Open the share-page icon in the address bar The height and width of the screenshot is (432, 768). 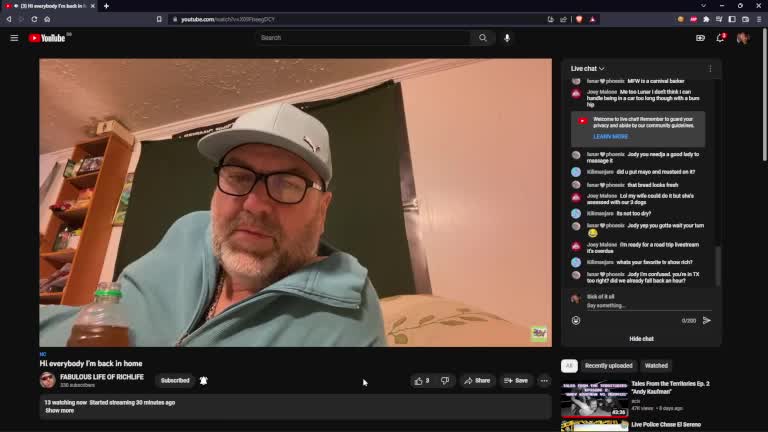click(x=564, y=19)
